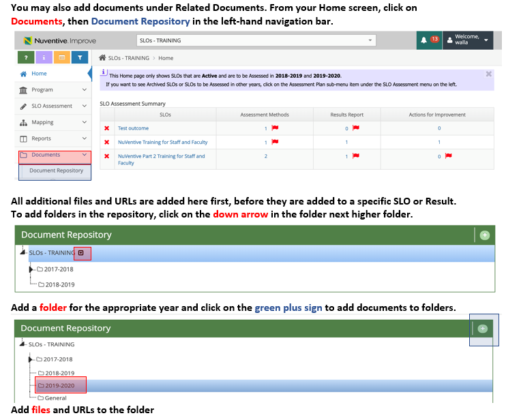This screenshot has height=420, width=521.
Task: Expand the Program menu in sidebar
Action: 53,89
